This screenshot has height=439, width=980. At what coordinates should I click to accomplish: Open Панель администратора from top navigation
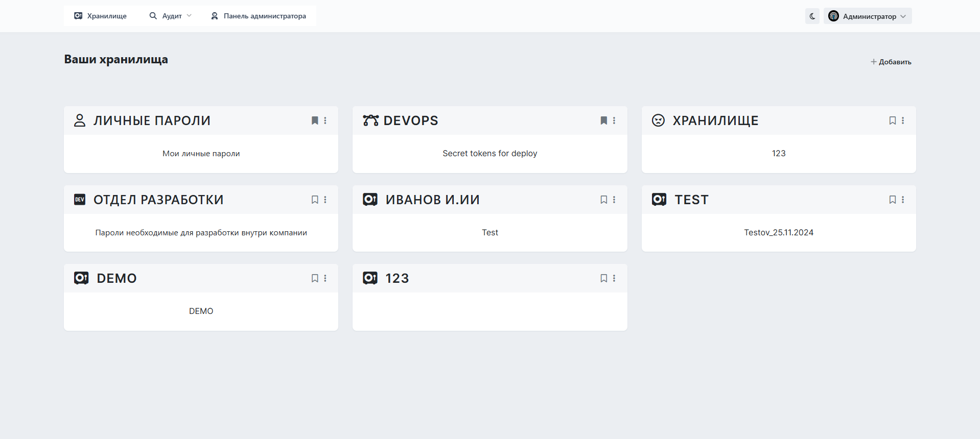(259, 16)
